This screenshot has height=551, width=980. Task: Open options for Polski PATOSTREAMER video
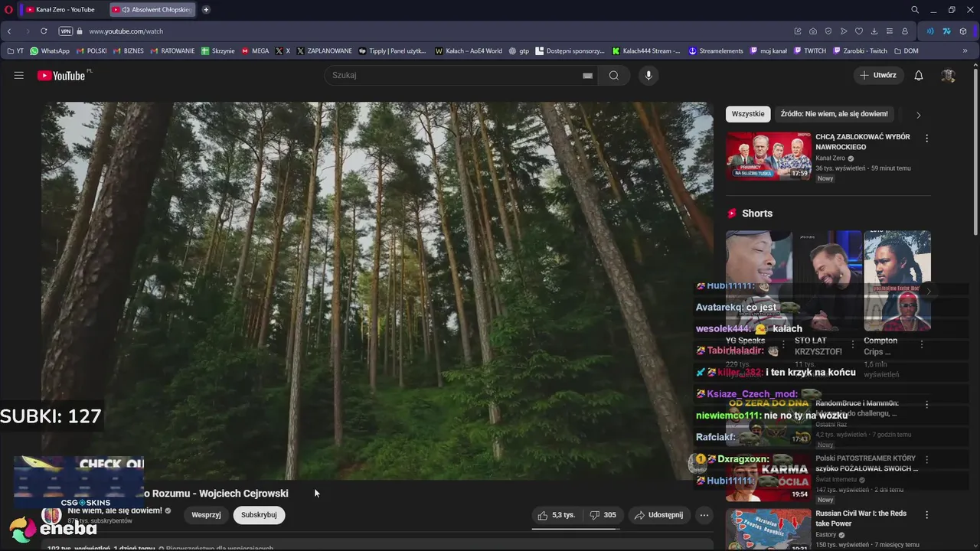coord(926,460)
